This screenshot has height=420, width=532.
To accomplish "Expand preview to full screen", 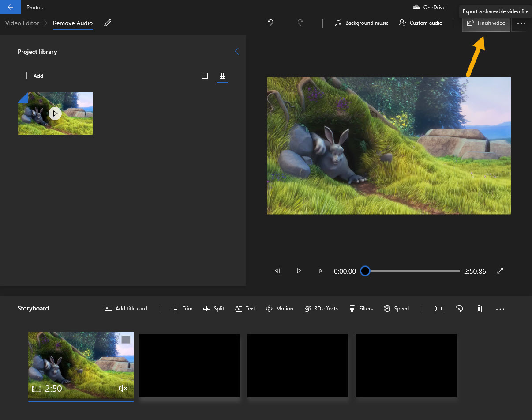I will 500,271.
